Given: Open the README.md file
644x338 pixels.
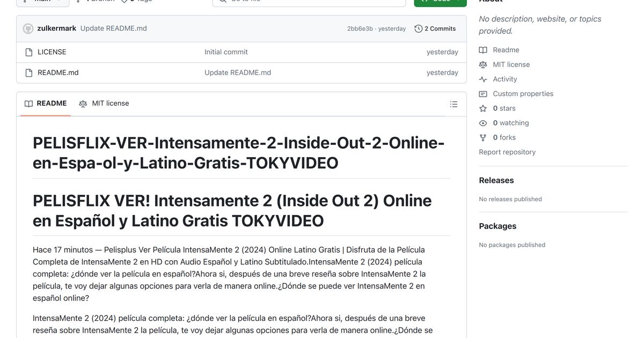Looking at the screenshot, I should pyautogui.click(x=58, y=72).
